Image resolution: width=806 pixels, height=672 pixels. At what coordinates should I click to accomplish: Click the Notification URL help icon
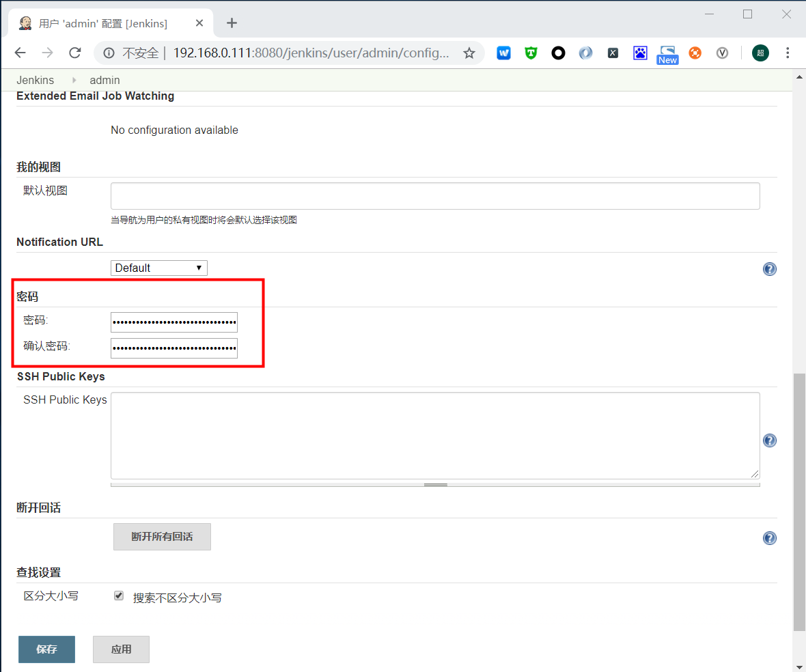[x=769, y=268]
